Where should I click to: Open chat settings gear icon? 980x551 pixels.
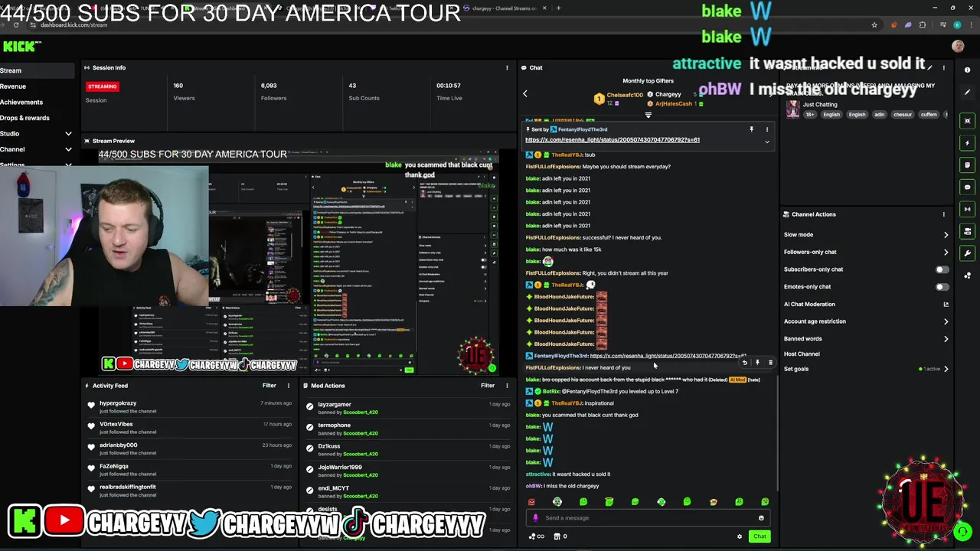point(740,536)
